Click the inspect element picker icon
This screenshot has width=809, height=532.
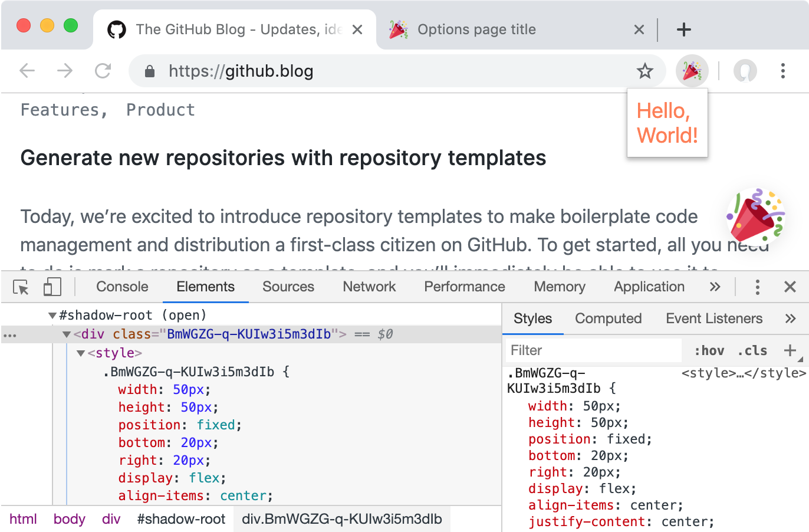(21, 287)
